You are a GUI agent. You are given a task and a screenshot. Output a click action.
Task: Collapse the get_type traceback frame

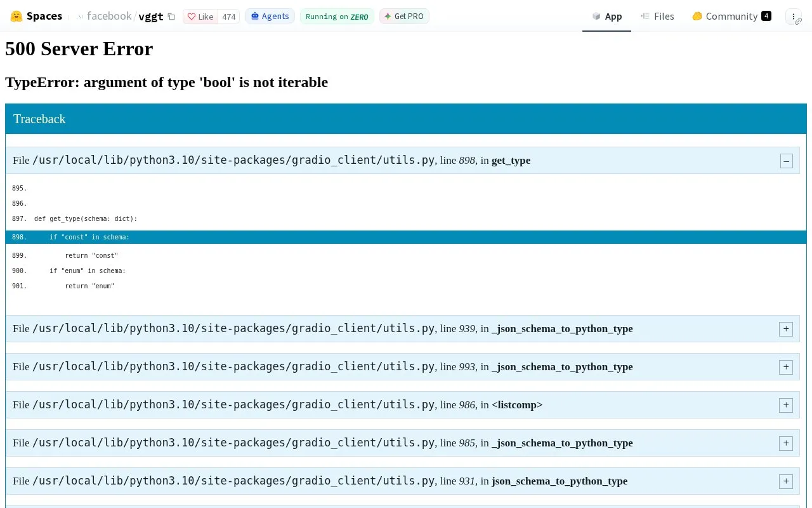pos(787,161)
